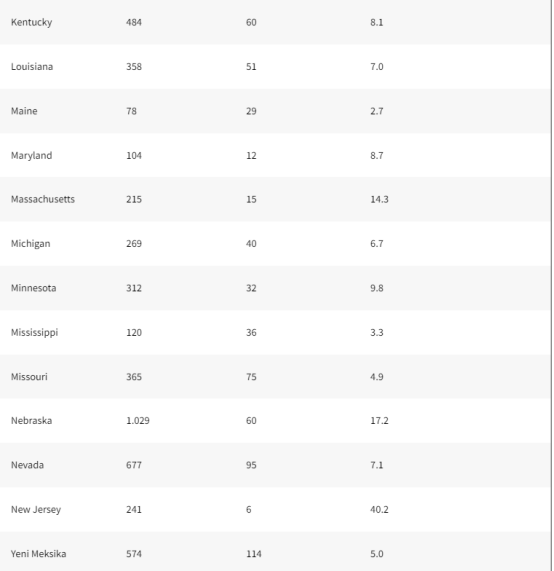Click the Louisiana row label
The width and height of the screenshot is (554, 571).
32,67
